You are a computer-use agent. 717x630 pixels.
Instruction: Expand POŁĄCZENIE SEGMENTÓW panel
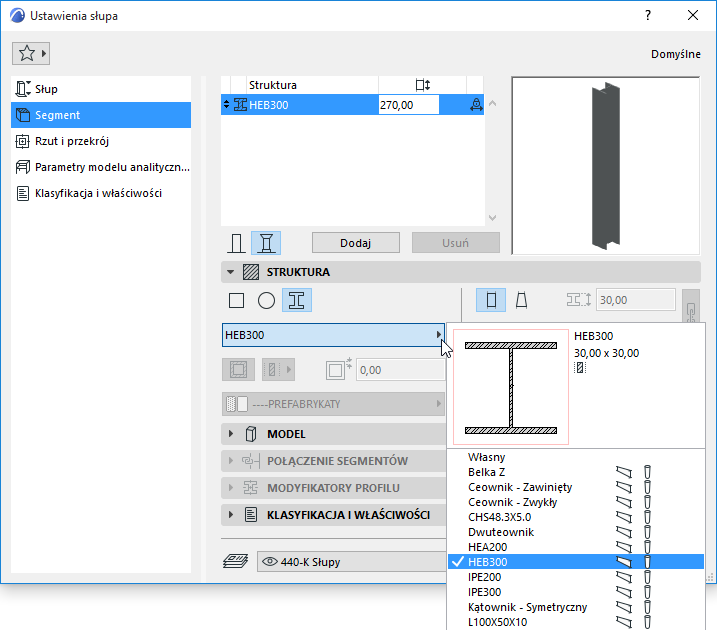pos(230,461)
